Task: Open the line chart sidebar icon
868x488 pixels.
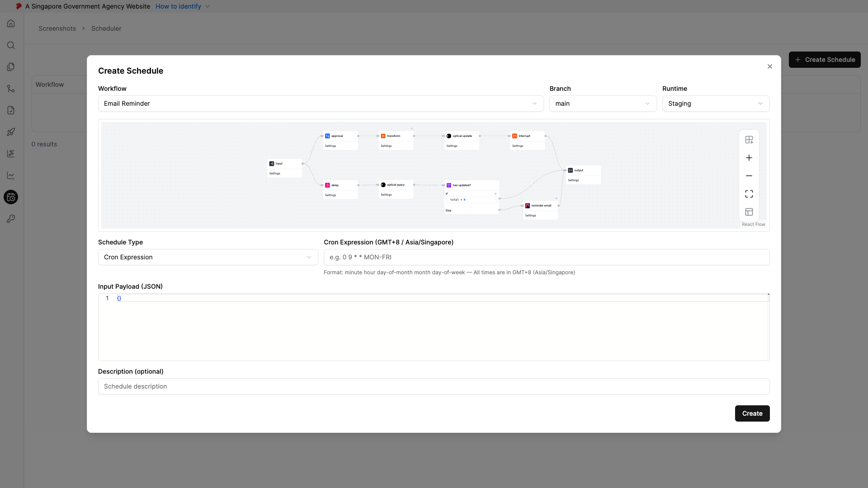Action: point(11,175)
